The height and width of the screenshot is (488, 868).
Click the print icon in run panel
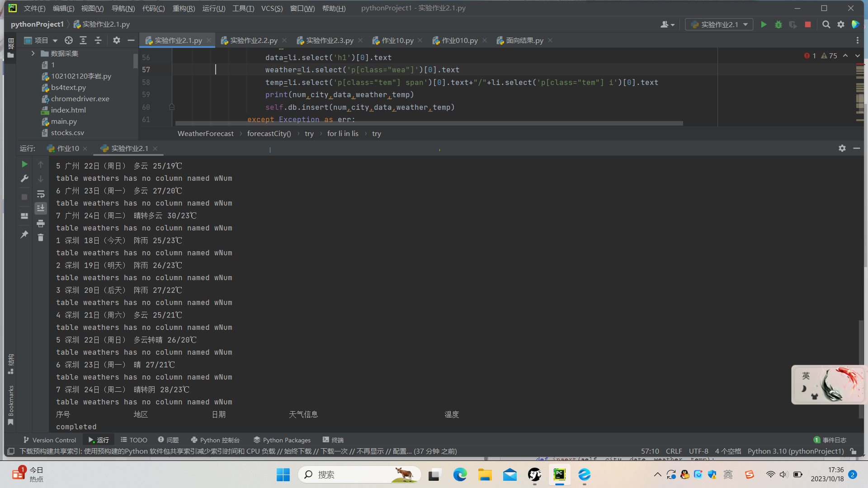[x=41, y=224]
